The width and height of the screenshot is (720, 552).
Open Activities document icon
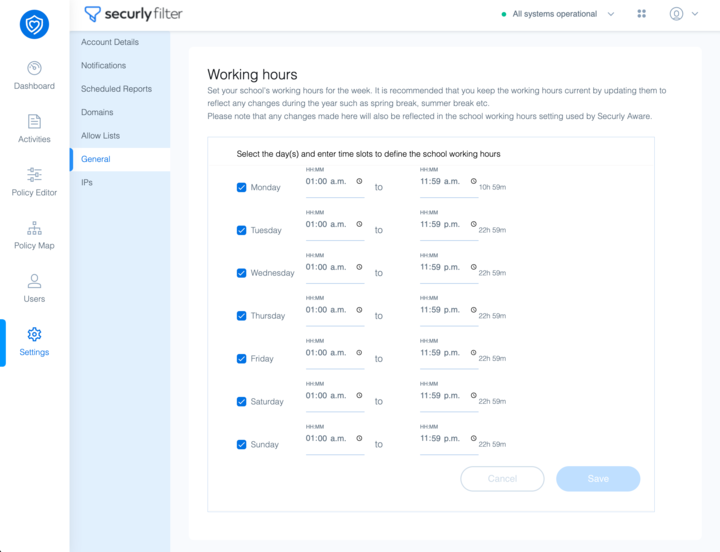[34, 121]
